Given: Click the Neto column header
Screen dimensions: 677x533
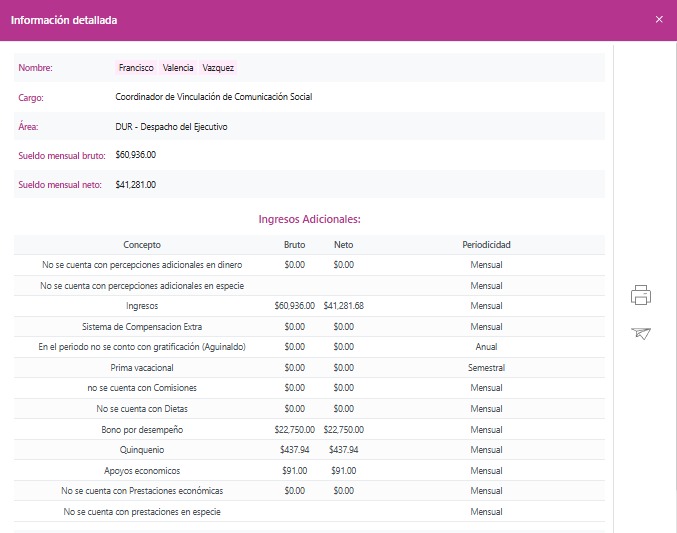Looking at the screenshot, I should click(x=343, y=245).
